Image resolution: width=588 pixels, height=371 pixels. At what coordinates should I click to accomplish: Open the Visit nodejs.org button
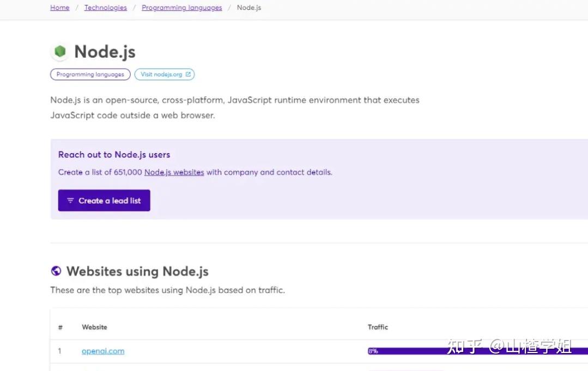click(164, 75)
